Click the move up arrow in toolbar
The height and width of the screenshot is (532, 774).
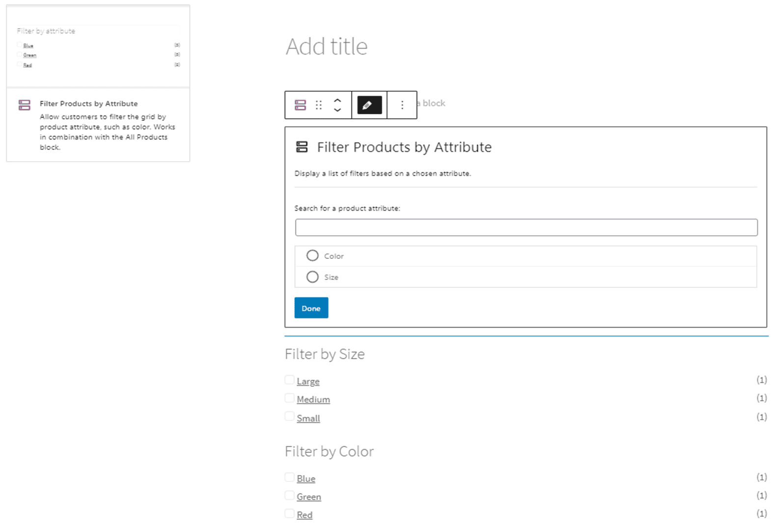337,100
